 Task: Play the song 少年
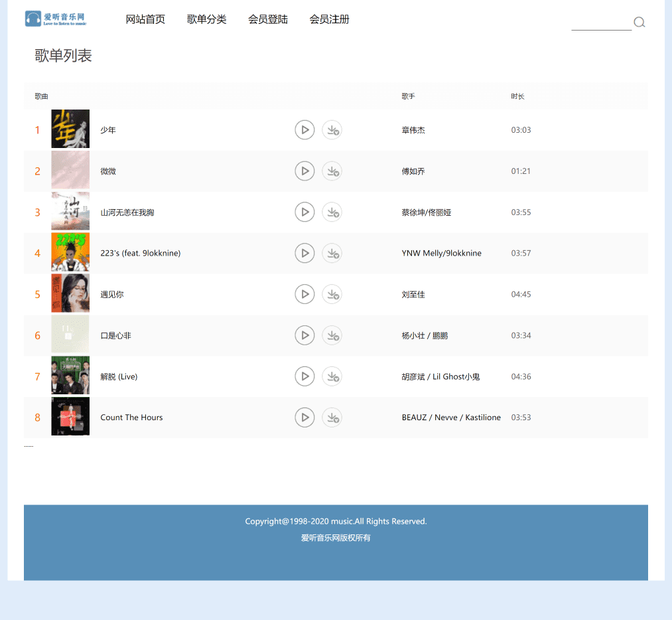[304, 130]
